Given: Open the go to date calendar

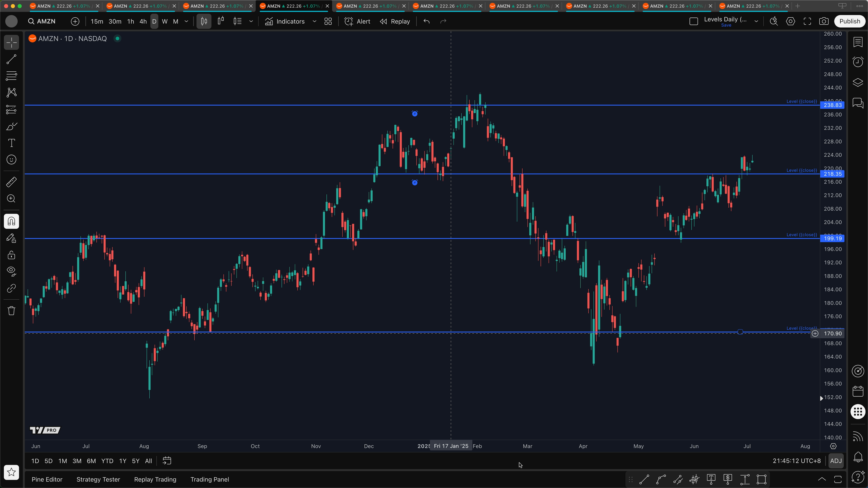Looking at the screenshot, I should click(x=167, y=461).
